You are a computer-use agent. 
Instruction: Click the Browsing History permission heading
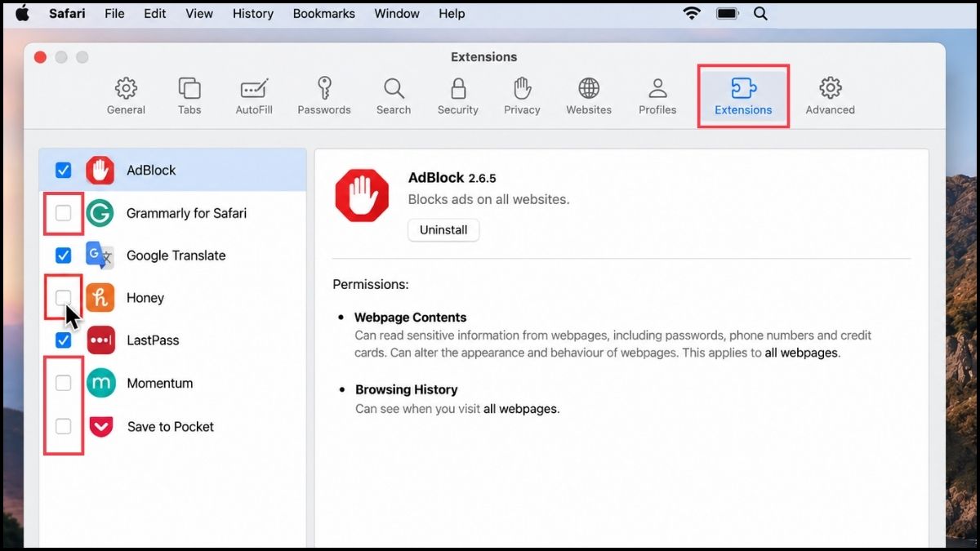pos(407,389)
